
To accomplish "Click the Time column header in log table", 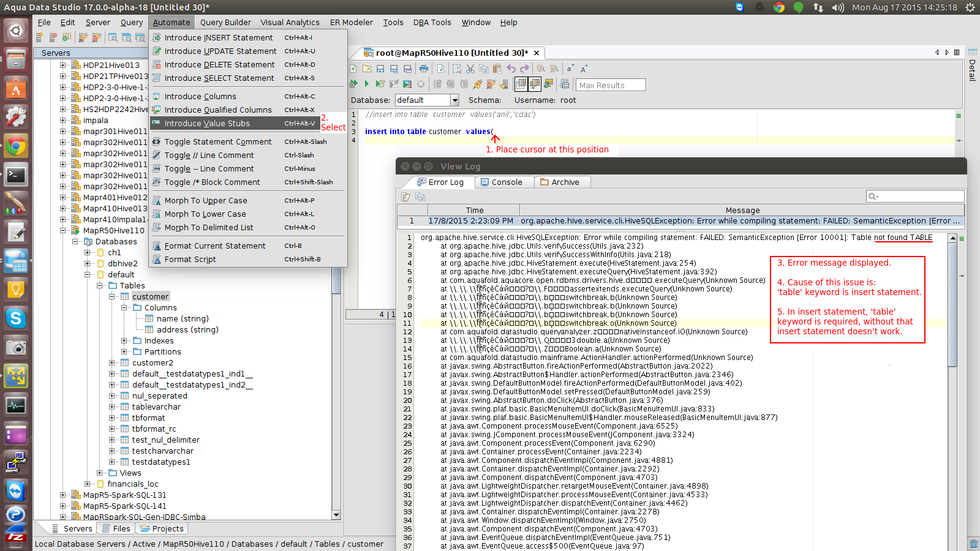I will 475,210.
